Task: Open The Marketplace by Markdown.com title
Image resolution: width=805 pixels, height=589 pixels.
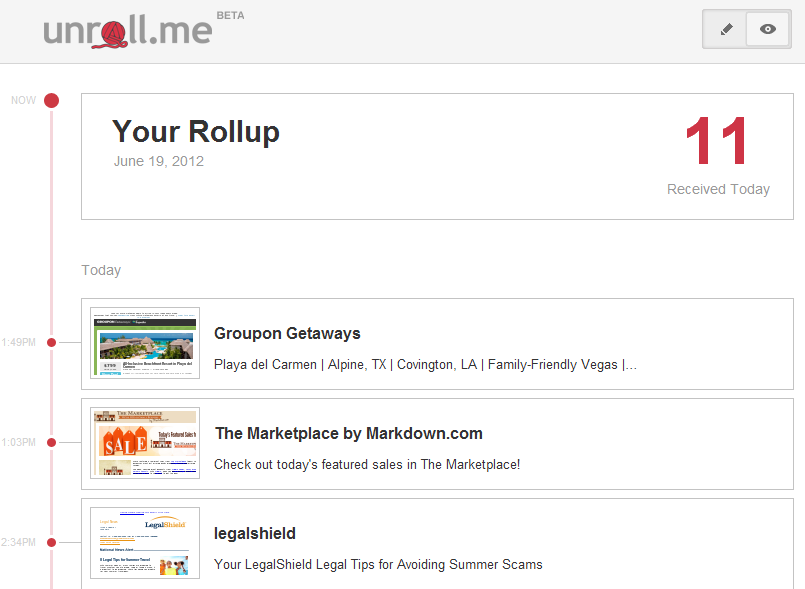Action: coord(349,433)
